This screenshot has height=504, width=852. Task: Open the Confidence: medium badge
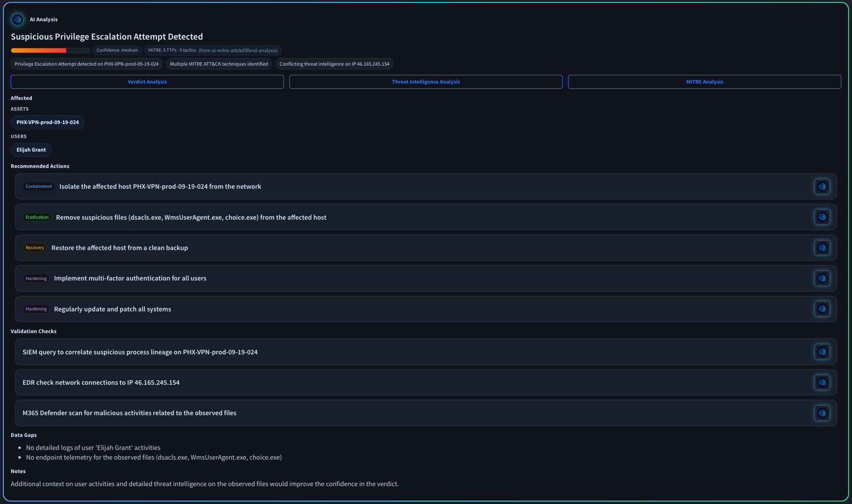117,50
